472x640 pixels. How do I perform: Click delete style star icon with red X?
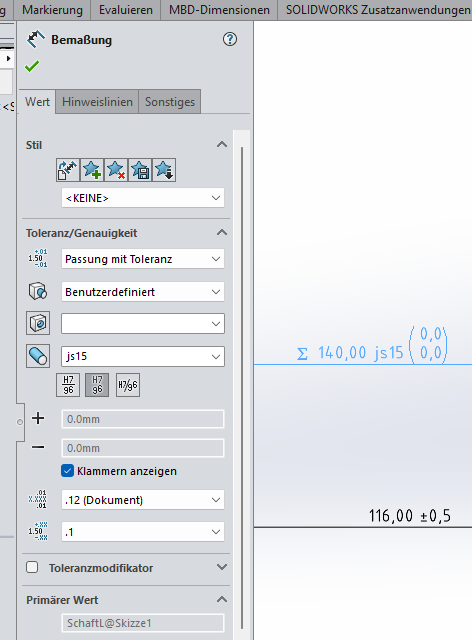116,170
